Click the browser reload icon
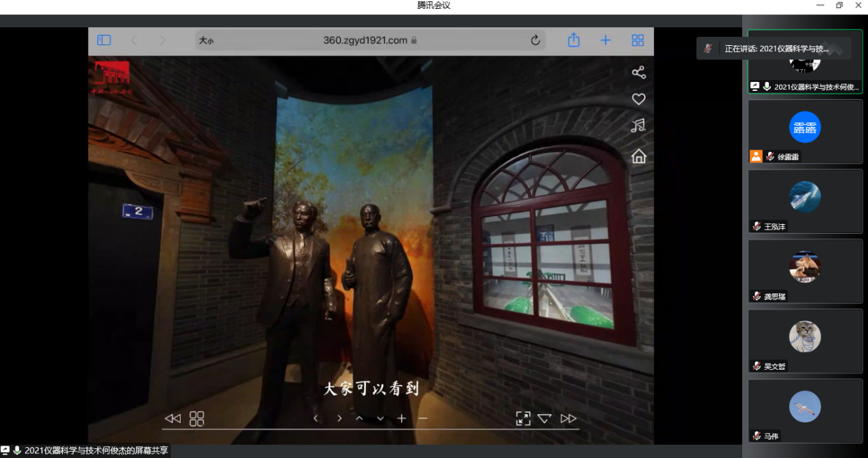 (535, 40)
